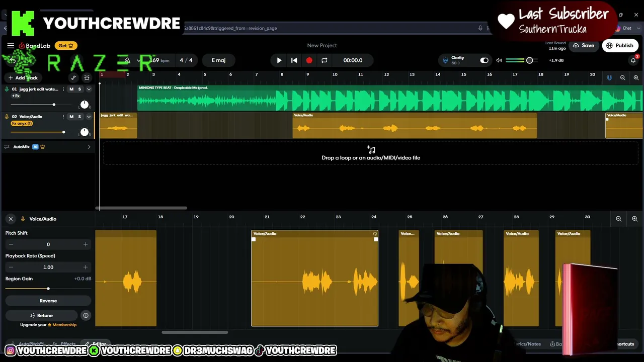Click the editor horizontal scrollbar
This screenshot has height=362, width=644.
[195, 332]
